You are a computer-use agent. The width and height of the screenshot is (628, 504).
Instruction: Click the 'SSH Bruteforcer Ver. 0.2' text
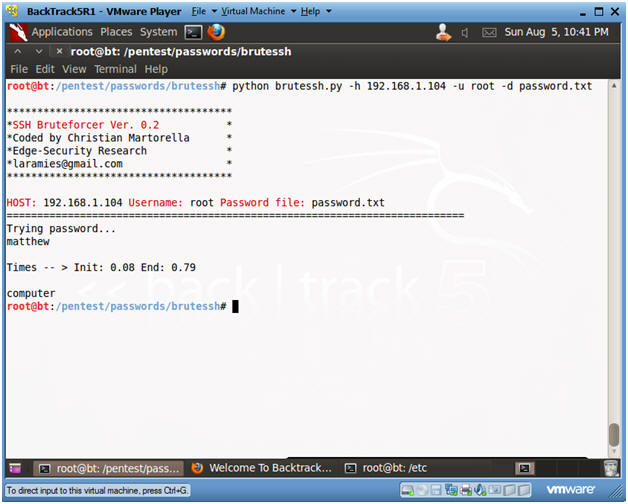pyautogui.click(x=86, y=125)
